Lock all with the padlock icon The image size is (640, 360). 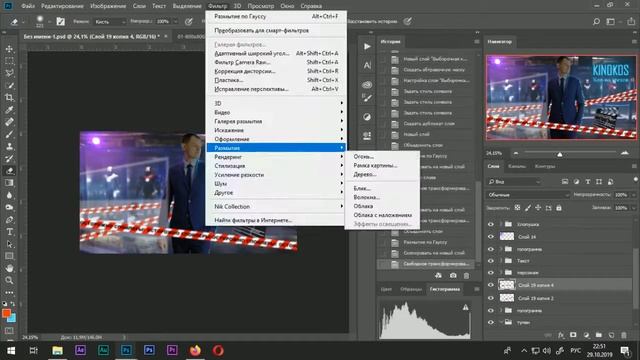[559, 208]
